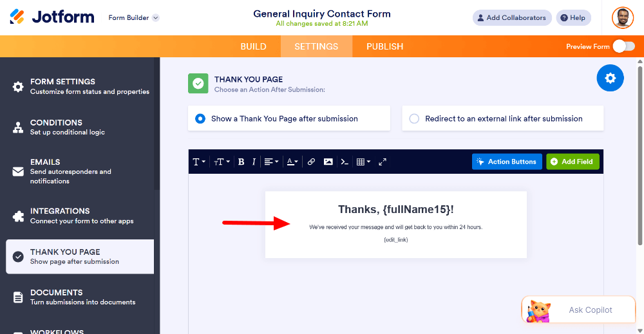Click the sidebar vertical scrollbar
This screenshot has height=334, width=644.
click(157, 124)
